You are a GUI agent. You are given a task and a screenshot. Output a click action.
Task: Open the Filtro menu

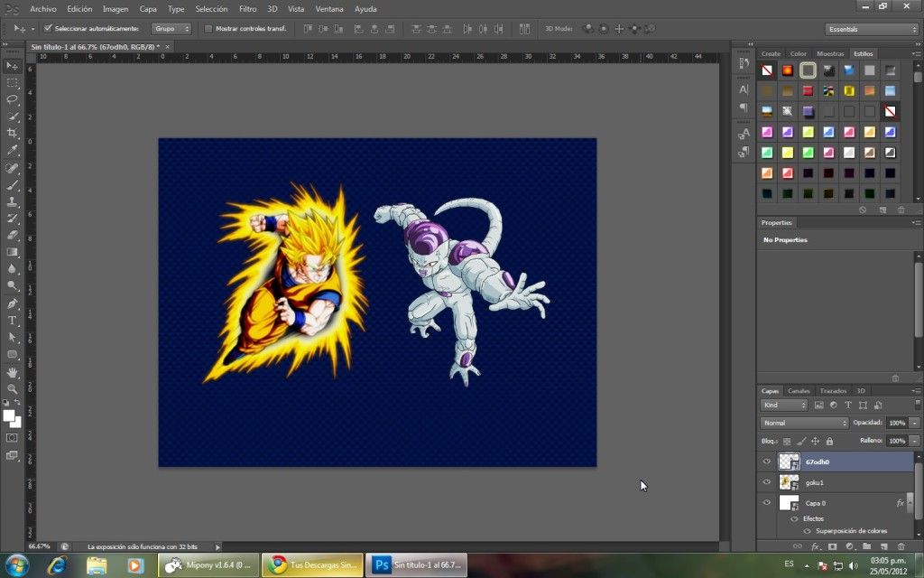247,9
